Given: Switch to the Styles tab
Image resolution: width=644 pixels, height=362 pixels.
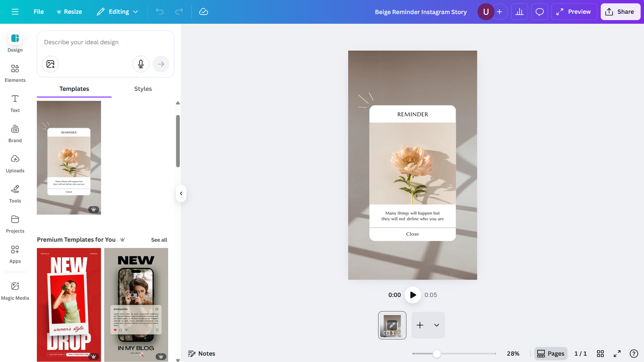Looking at the screenshot, I should (143, 89).
